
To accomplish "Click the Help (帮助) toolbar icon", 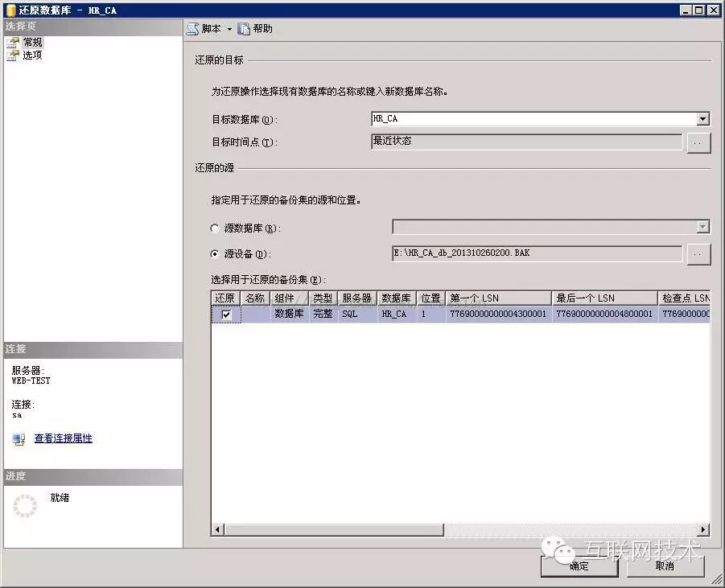I will pyautogui.click(x=244, y=29).
